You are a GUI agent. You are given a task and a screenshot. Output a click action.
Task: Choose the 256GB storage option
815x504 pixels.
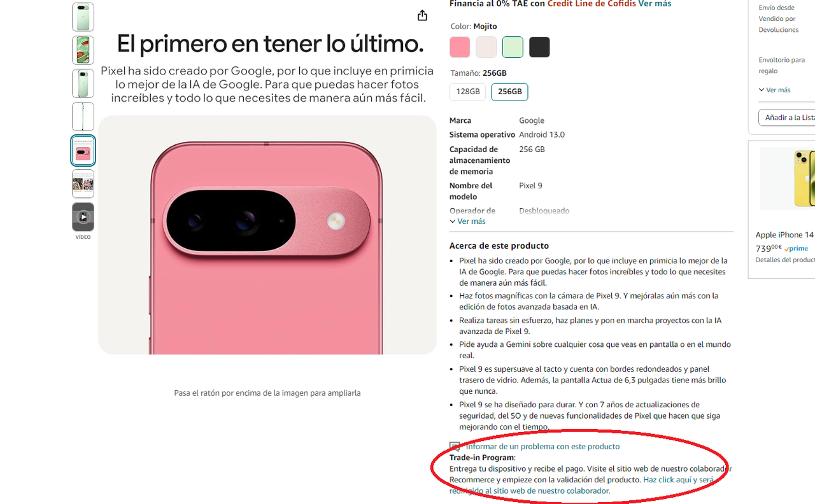point(509,92)
